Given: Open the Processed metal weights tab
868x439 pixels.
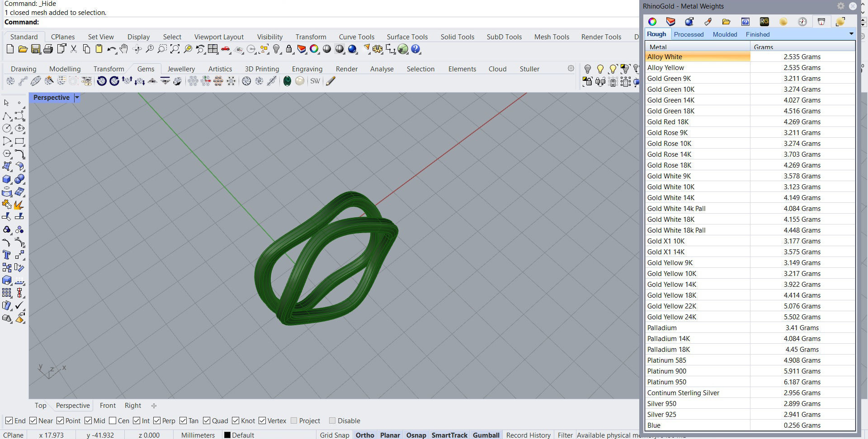Looking at the screenshot, I should click(689, 34).
